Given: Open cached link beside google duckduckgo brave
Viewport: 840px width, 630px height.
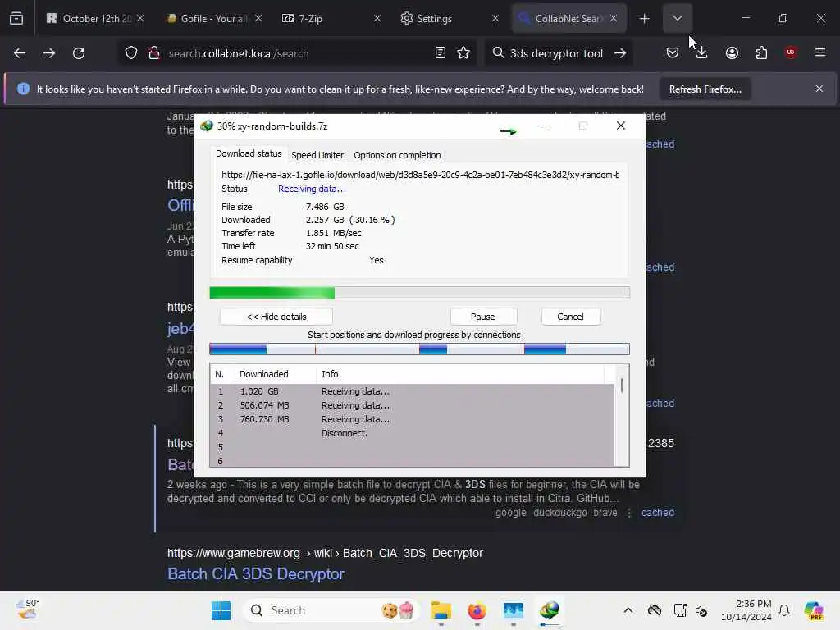Looking at the screenshot, I should tap(657, 513).
